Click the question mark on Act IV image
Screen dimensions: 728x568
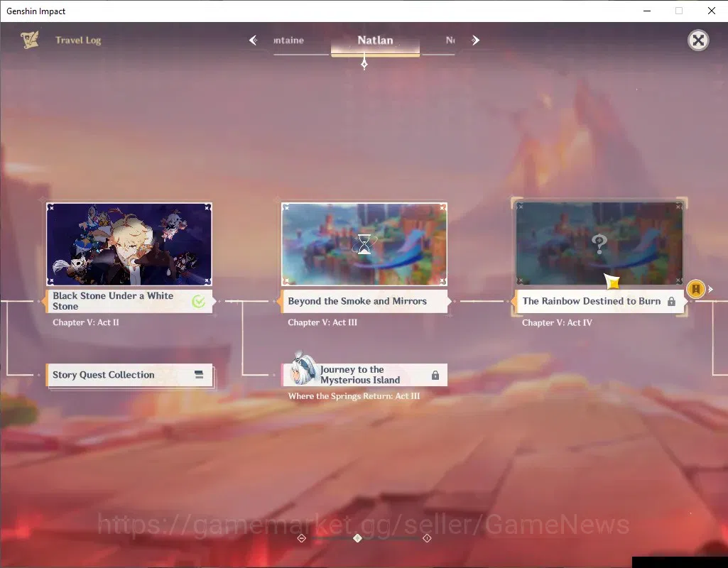[x=599, y=244]
